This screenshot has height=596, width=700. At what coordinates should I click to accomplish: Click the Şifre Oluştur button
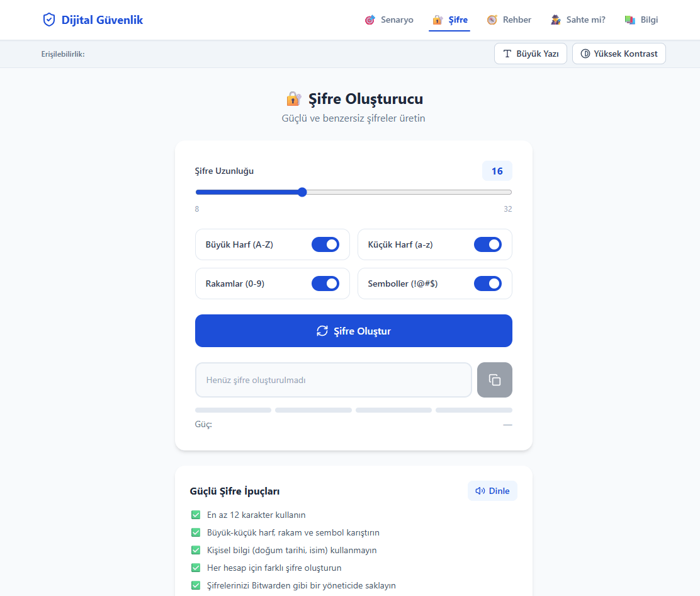354,331
